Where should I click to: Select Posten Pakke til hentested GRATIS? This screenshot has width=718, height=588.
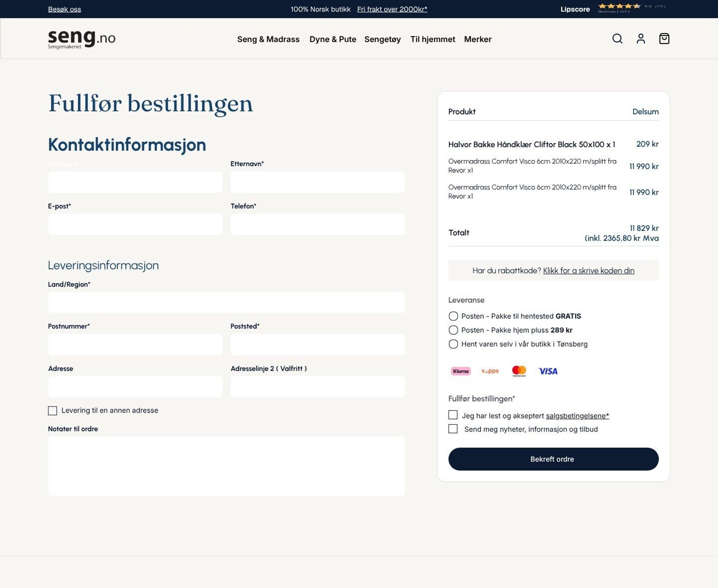453,316
